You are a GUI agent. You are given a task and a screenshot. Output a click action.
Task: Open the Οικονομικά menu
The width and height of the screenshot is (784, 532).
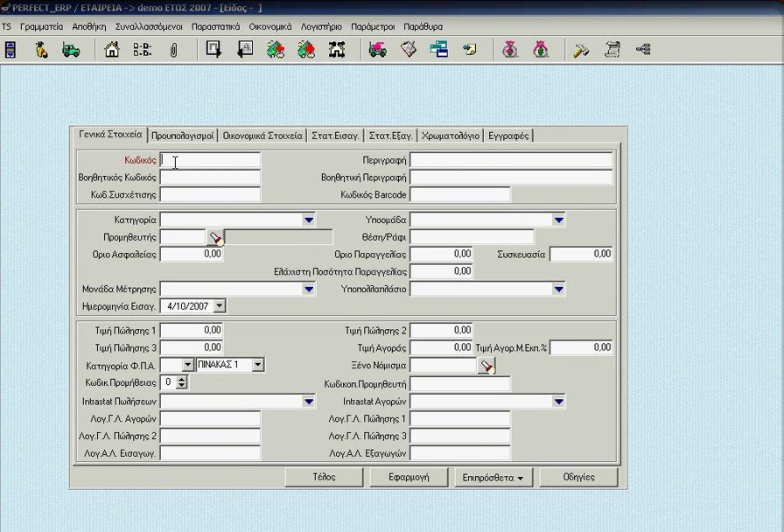pyautogui.click(x=270, y=26)
